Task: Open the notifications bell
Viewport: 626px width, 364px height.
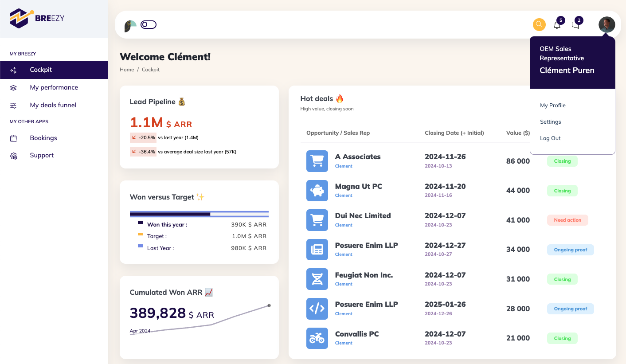Action: pyautogui.click(x=557, y=25)
